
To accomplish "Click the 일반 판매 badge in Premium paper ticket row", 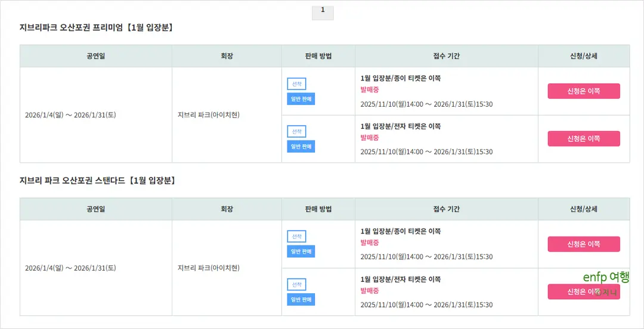I will pyautogui.click(x=301, y=99).
